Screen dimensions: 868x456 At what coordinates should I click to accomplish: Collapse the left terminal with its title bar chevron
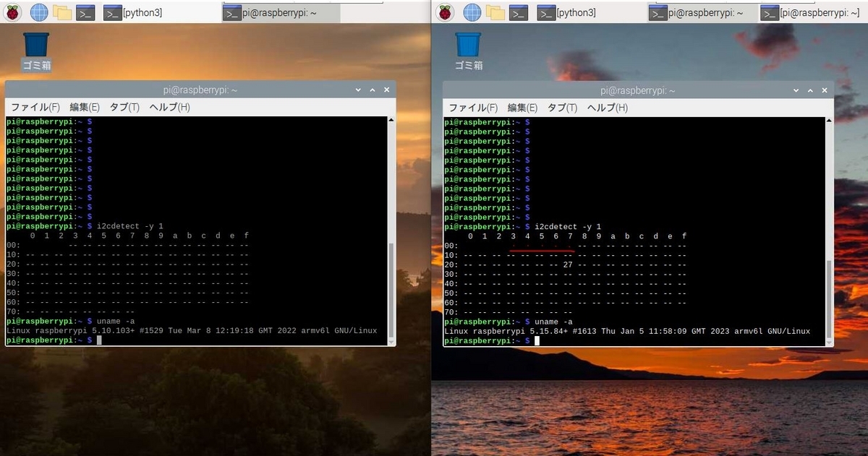(358, 89)
